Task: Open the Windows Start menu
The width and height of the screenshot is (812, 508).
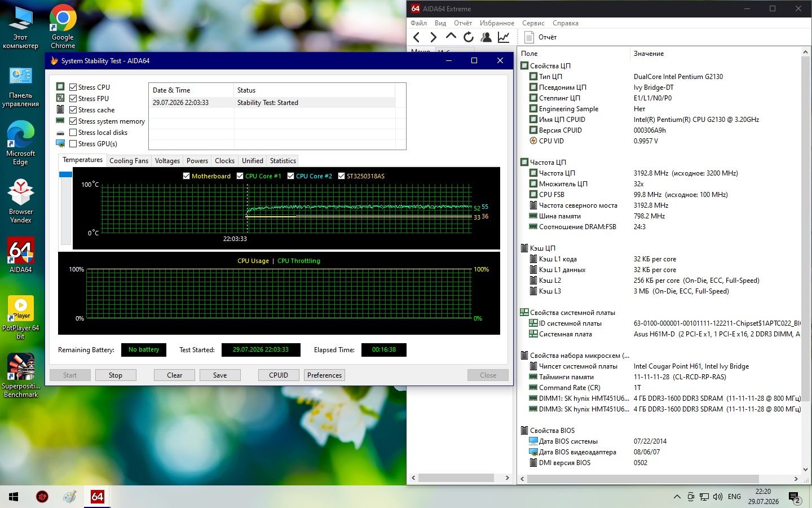Action: [x=14, y=497]
